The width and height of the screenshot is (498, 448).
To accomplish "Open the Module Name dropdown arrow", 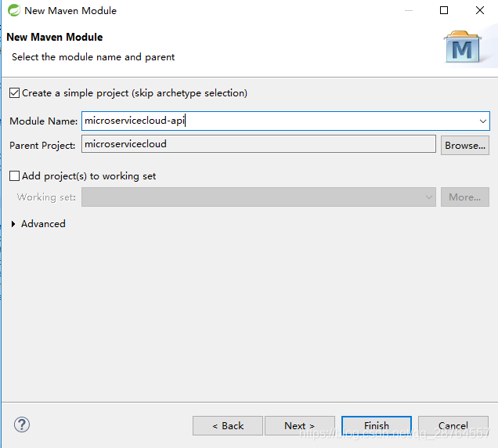I will 483,121.
